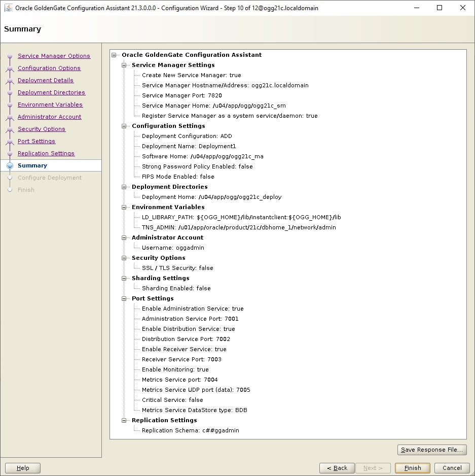Screen dimensions: 475x476
Task: Select 'Metrics Service UDP port (data): 7005' row
Action: 196,390
